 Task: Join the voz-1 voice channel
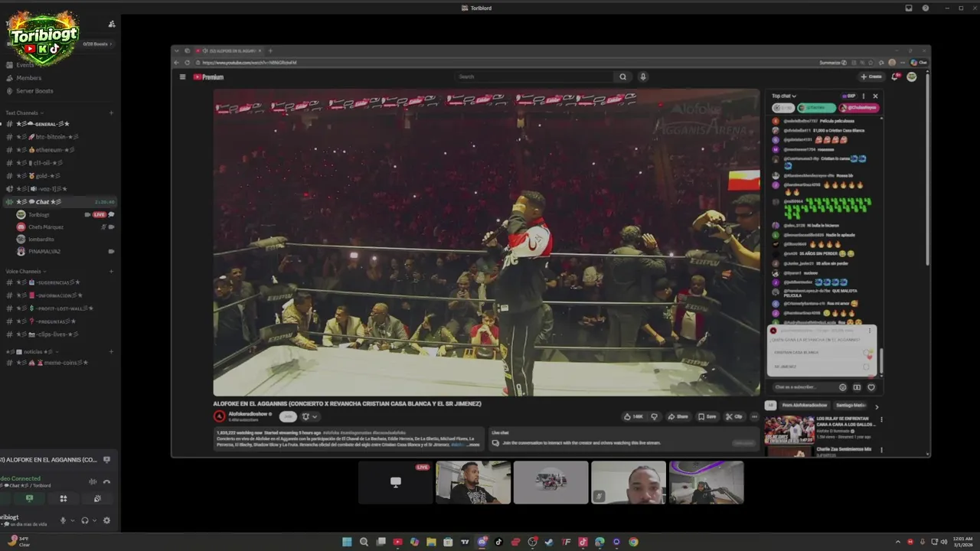42,189
